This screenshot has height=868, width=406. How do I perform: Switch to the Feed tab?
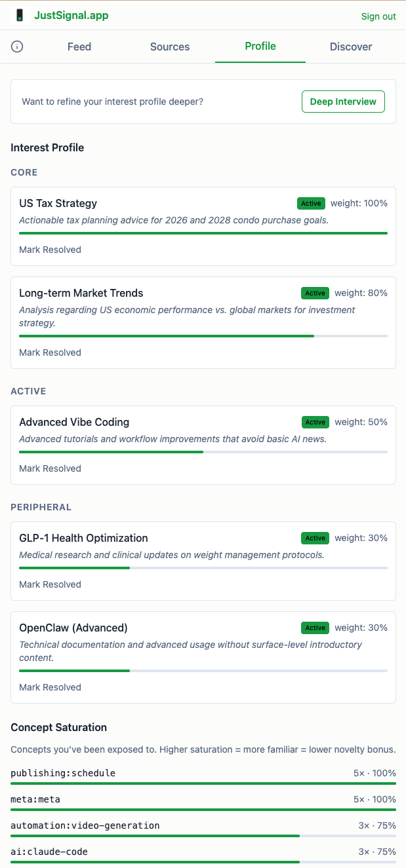[x=79, y=47]
